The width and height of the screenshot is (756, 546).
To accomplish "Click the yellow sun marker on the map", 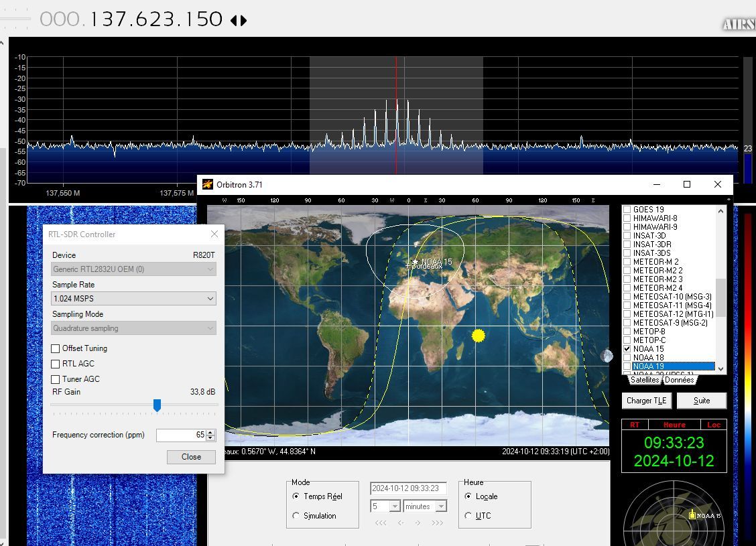I will (x=479, y=336).
